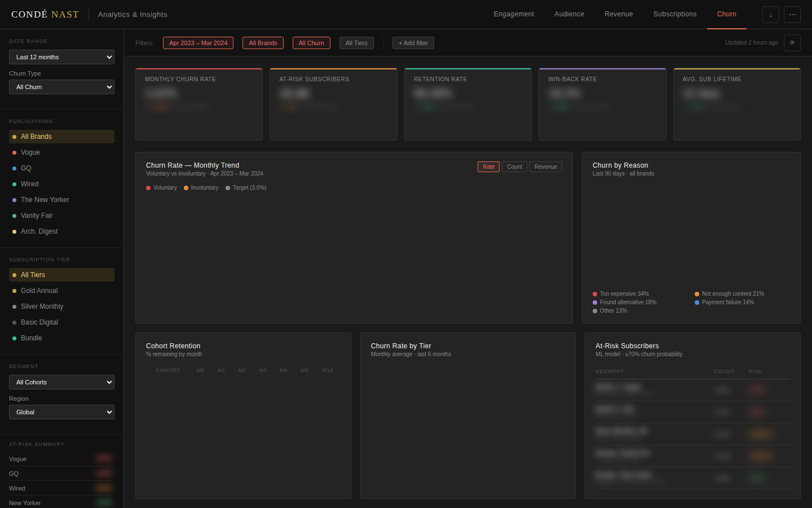Open the Region dropdown set to Global
Viewport: 812px width, 508px height.
pyautogui.click(x=61, y=412)
